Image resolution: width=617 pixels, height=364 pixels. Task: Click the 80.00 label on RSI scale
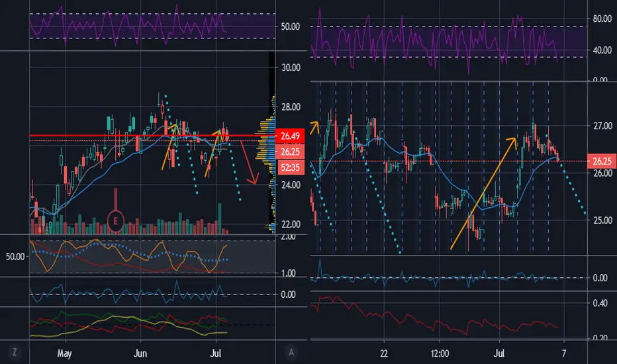click(602, 19)
